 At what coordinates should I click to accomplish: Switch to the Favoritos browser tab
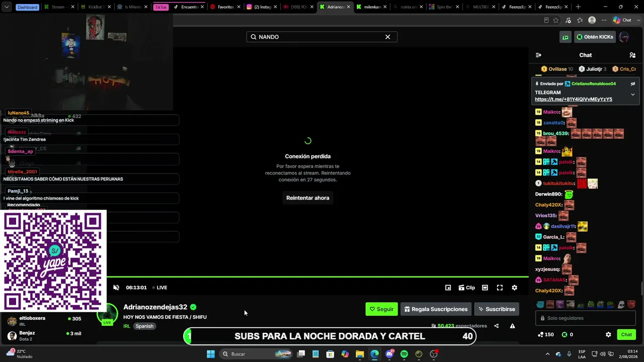coord(224,7)
